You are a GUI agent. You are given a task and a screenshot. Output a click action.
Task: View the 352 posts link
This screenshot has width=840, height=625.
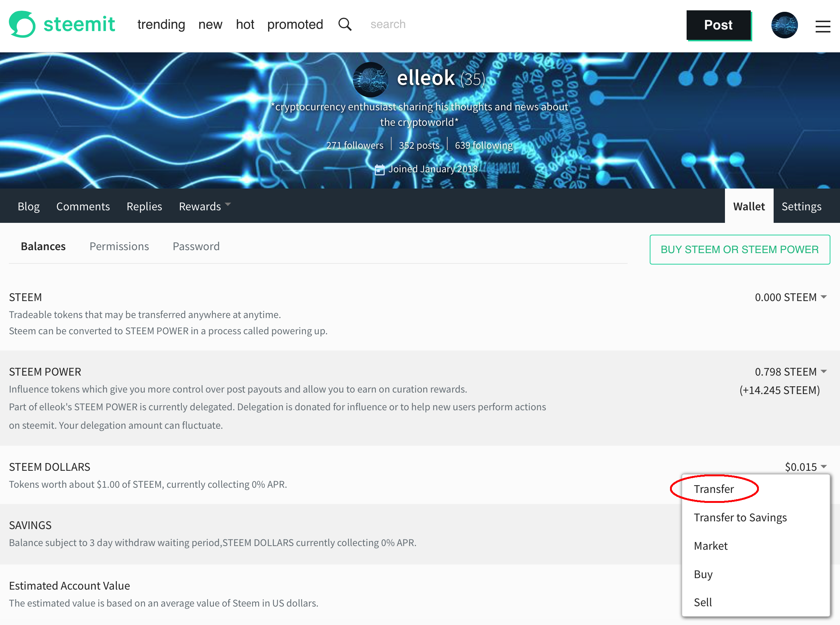click(x=419, y=145)
